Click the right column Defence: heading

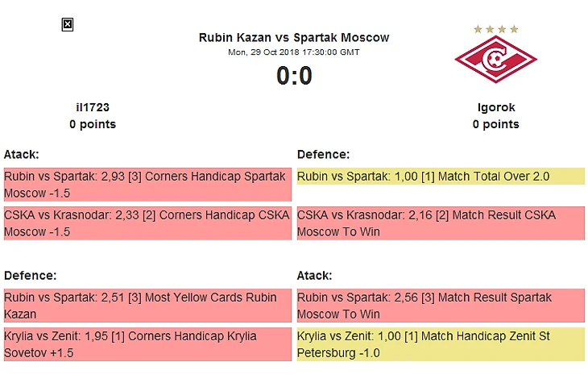click(x=323, y=154)
